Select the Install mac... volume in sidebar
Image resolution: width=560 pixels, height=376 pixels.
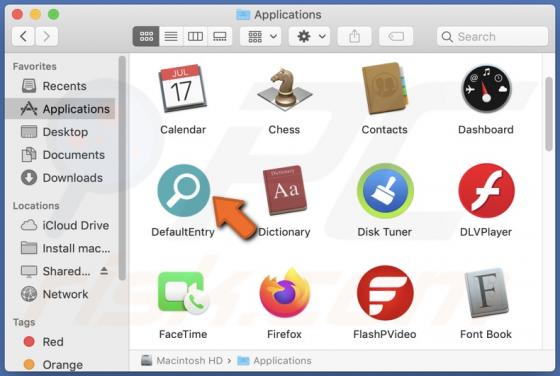(60, 249)
